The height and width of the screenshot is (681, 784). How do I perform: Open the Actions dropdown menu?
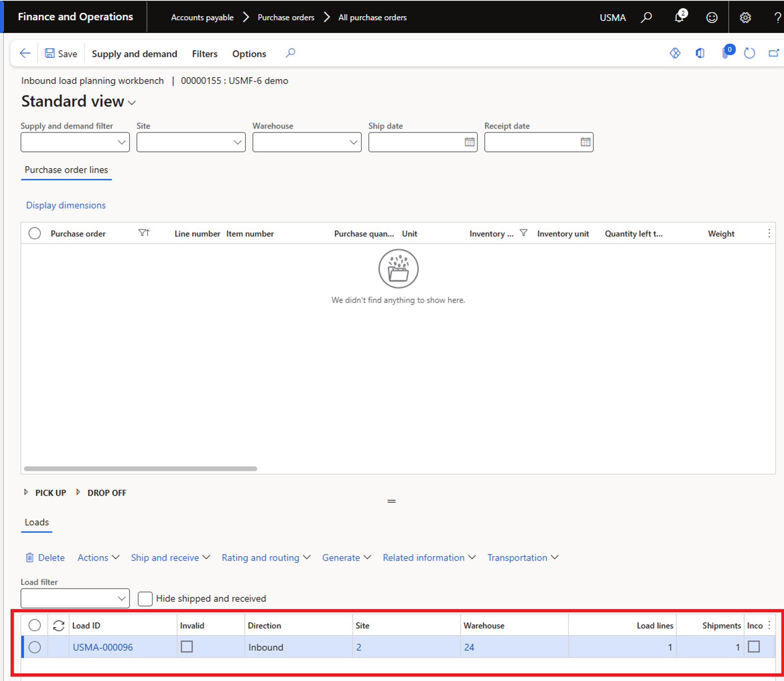coord(98,558)
